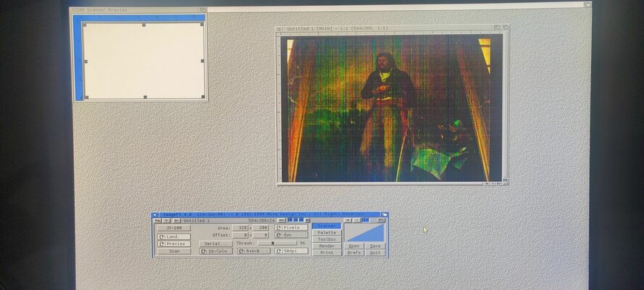Toggle the Land. orientation cycle gadget
Screen dimensions: 644x290
(x=174, y=236)
